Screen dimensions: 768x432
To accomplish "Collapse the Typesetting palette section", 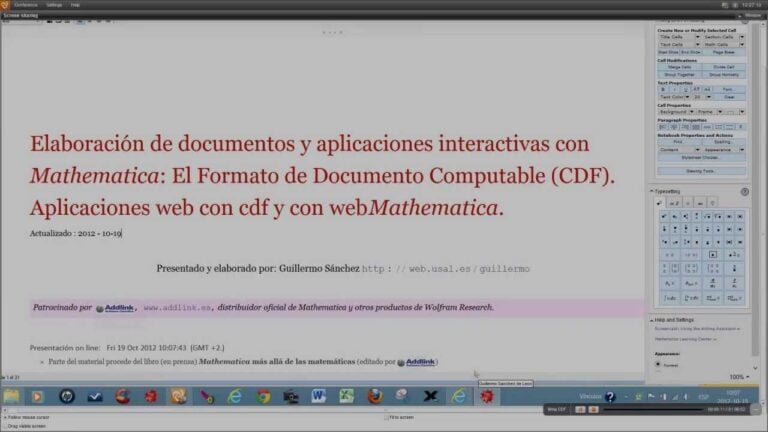I will coord(653,191).
